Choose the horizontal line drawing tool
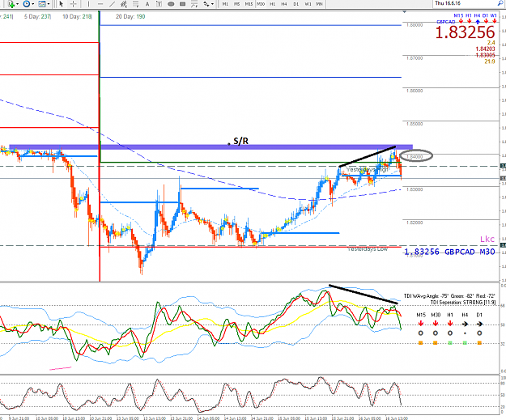 [x=100, y=4]
